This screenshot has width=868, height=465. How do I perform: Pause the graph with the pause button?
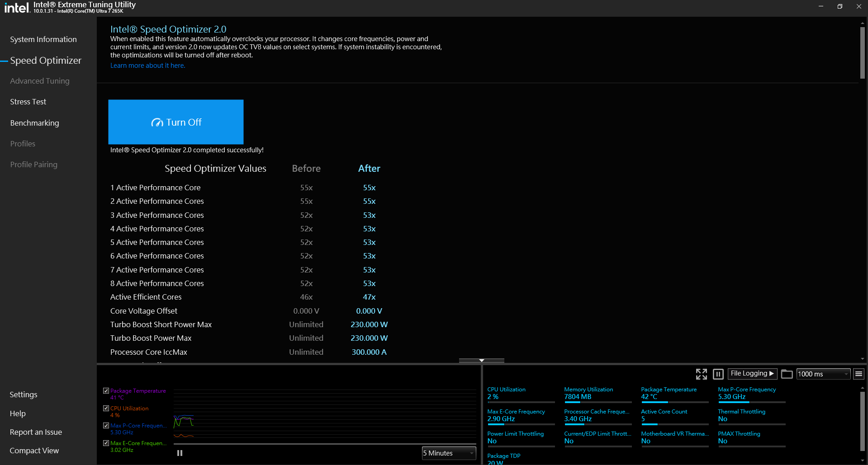click(180, 453)
